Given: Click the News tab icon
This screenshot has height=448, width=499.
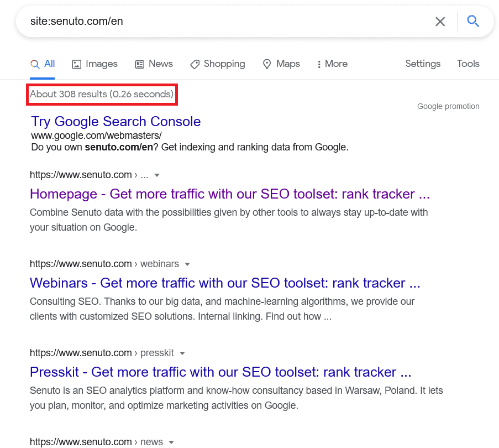Looking at the screenshot, I should (x=140, y=64).
